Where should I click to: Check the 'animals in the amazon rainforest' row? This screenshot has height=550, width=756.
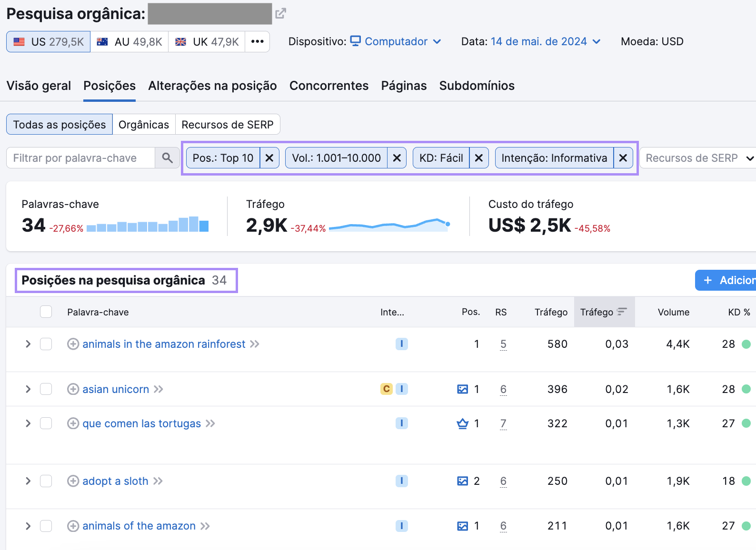pos(46,344)
